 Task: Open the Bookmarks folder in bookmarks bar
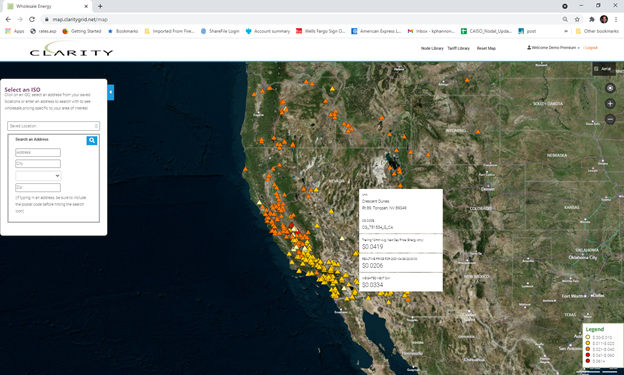123,31
